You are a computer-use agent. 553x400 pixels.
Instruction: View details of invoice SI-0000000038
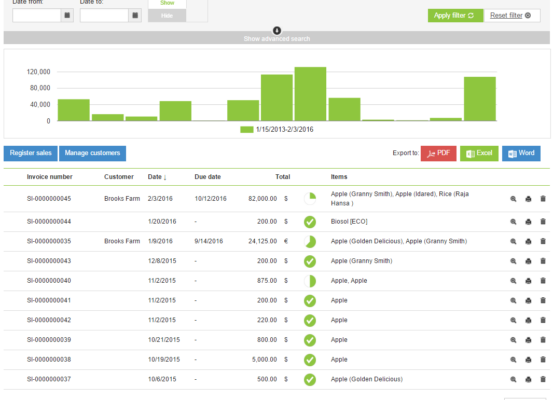514,360
